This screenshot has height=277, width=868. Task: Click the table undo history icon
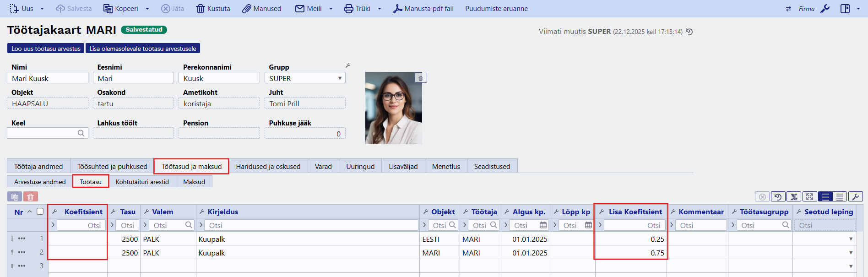[778, 197]
